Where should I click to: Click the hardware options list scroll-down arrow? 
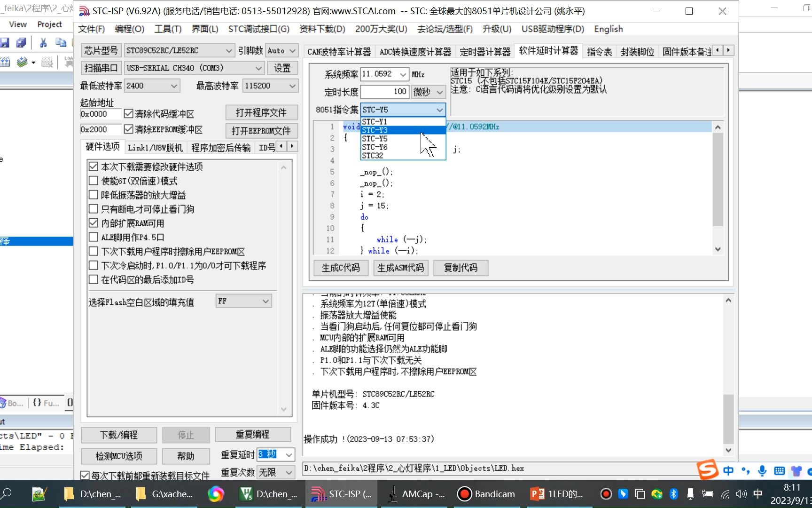[x=283, y=409]
